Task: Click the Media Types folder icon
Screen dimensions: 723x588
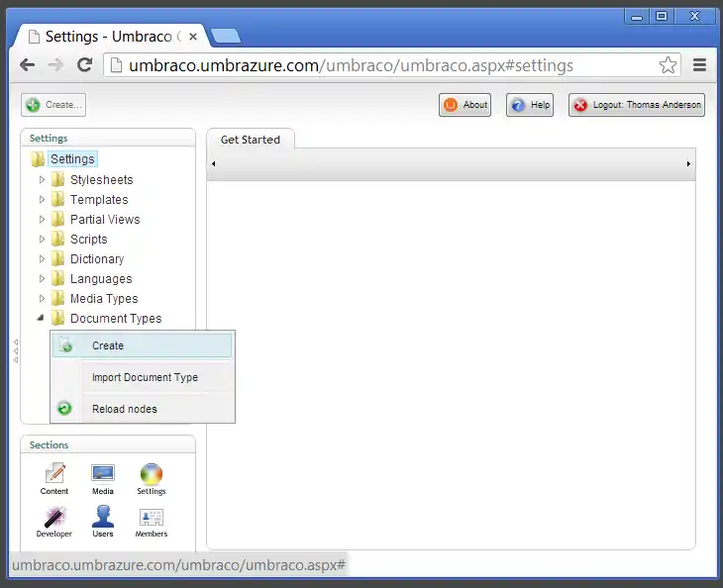Action: coord(57,298)
